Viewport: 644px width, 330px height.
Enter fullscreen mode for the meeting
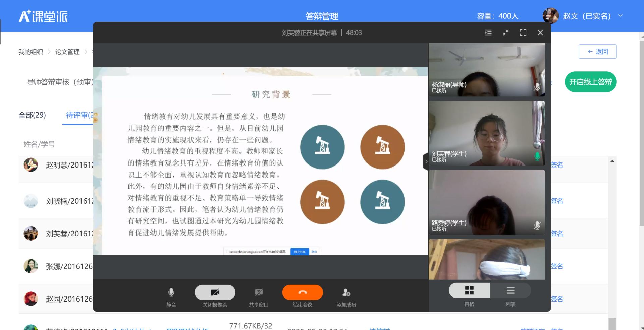pos(523,32)
